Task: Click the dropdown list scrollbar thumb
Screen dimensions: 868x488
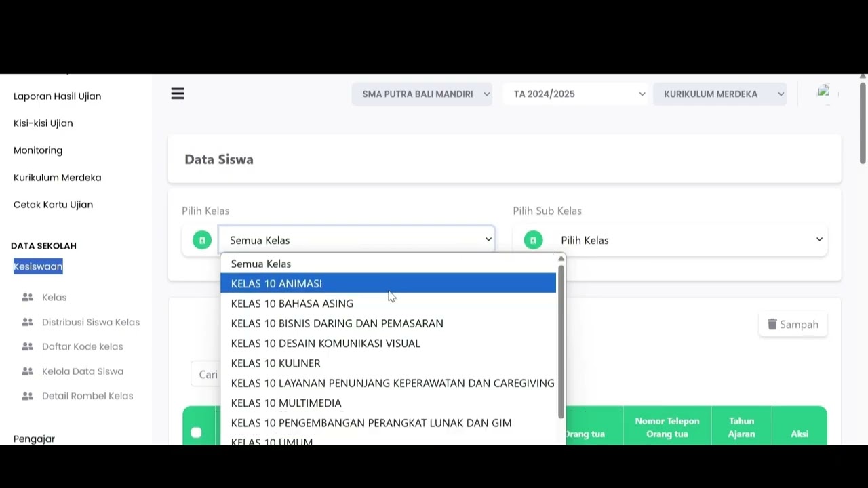Action: (x=561, y=341)
